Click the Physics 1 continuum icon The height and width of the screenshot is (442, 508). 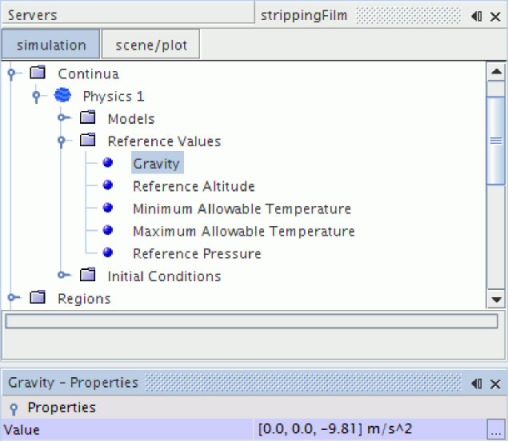click(x=63, y=95)
